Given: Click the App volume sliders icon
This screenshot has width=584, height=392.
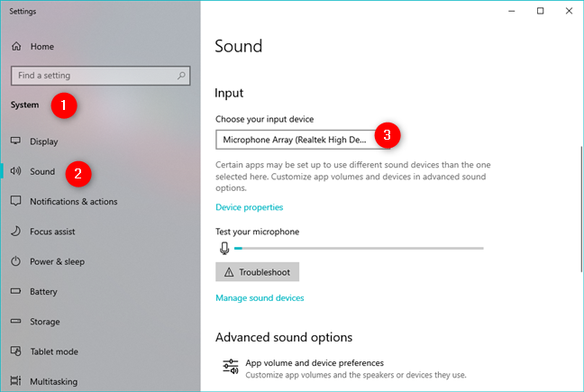Looking at the screenshot, I should [231, 367].
